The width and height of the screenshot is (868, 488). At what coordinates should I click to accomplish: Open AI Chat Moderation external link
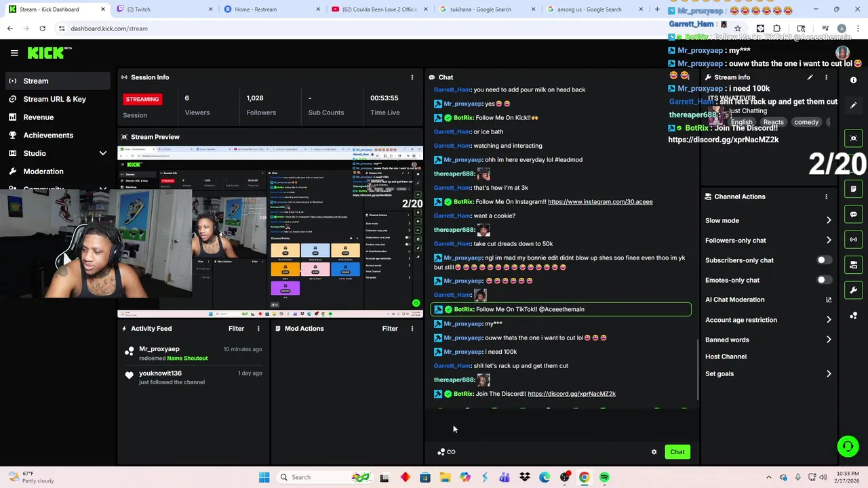coord(829,300)
